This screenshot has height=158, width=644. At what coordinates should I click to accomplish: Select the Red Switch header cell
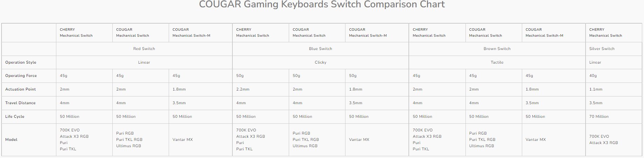(x=144, y=49)
